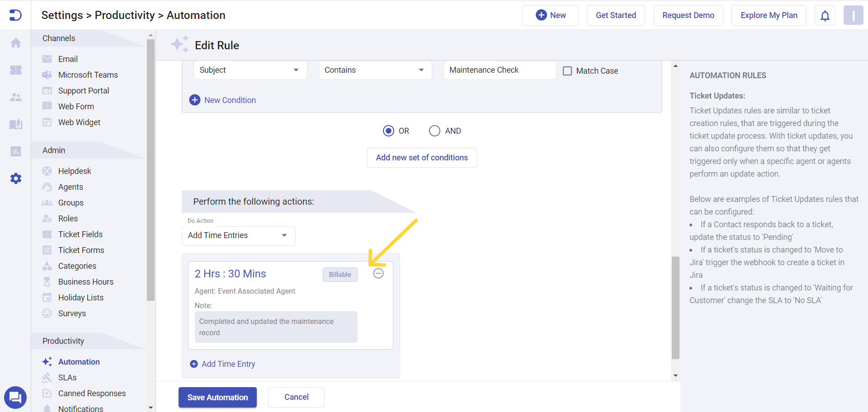868x412 pixels.
Task: Enable the Match Case checkbox
Action: coord(567,70)
